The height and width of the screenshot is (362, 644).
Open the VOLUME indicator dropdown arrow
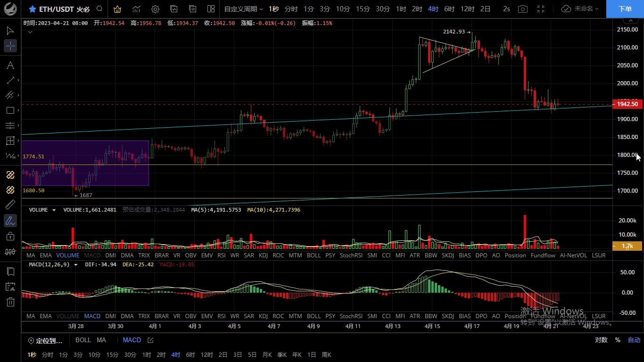pos(54,210)
